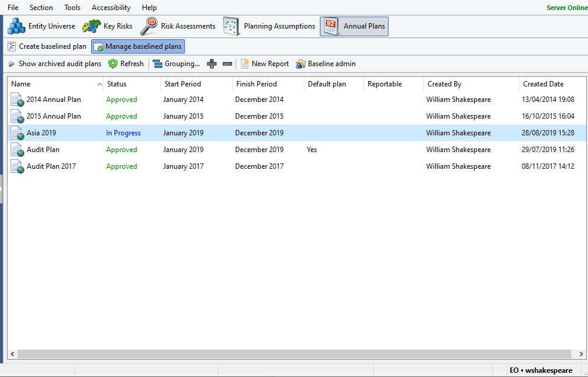Open the Key Risks section icon
This screenshot has width=588, height=377.
[91, 26]
